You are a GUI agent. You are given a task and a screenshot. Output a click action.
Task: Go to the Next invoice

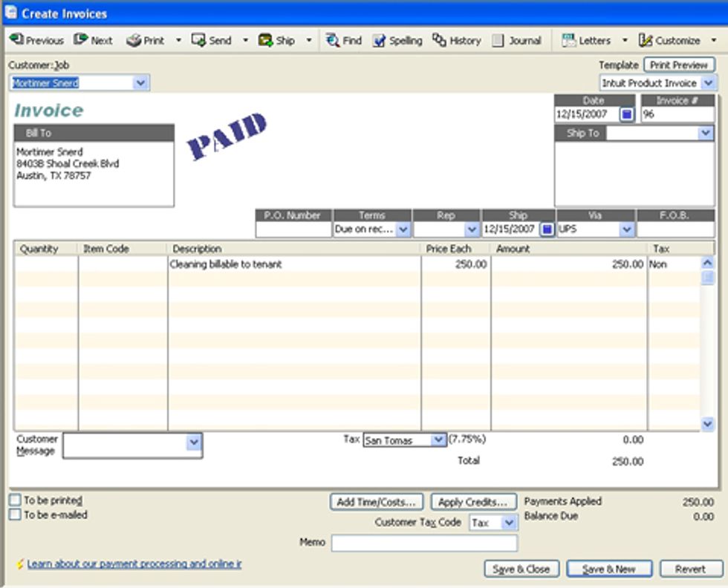(x=93, y=40)
